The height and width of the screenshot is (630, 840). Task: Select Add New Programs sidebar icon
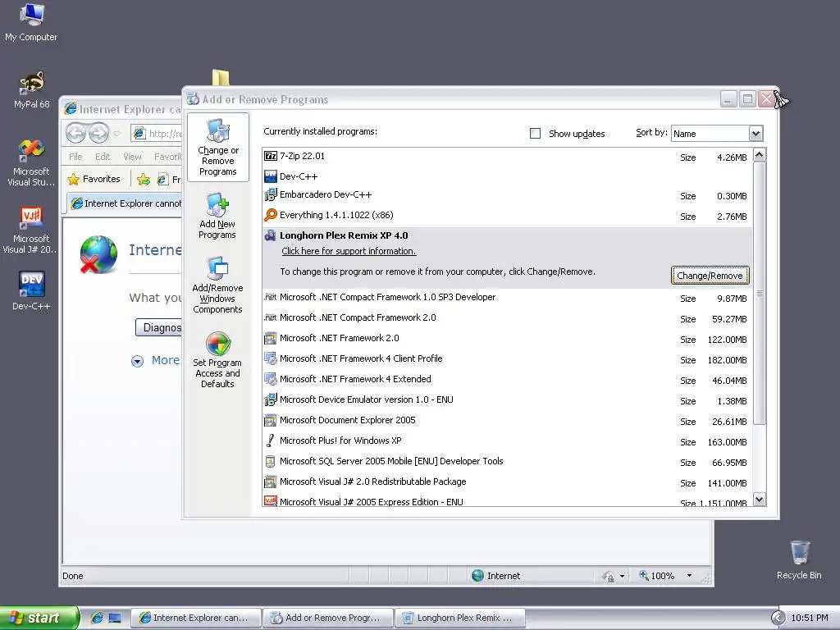pyautogui.click(x=217, y=216)
